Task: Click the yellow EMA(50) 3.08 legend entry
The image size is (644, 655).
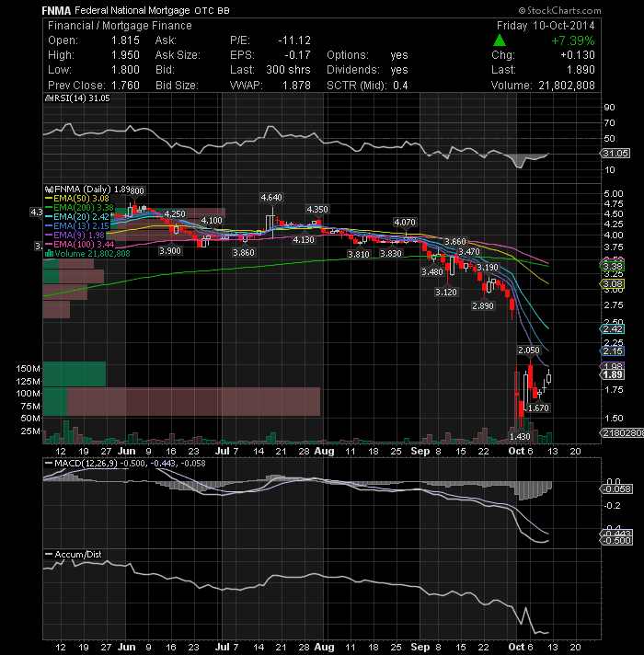Action: pyautogui.click(x=77, y=199)
